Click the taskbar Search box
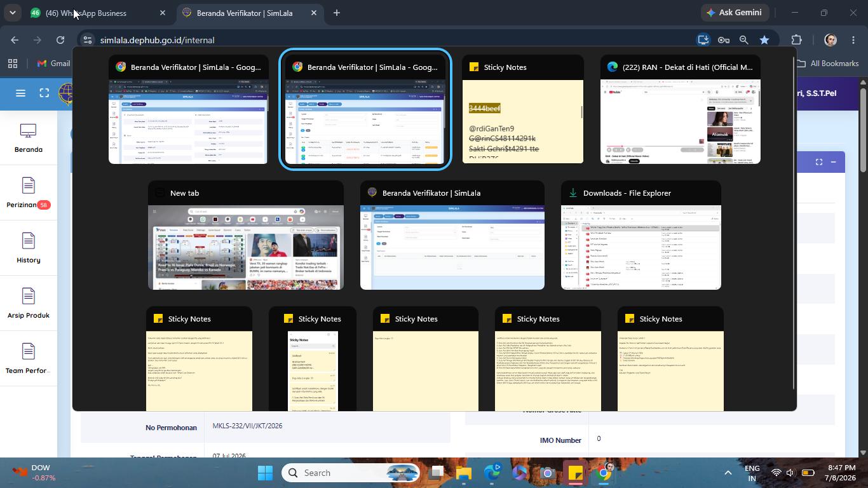Viewport: 868px width, 488px height. [351, 473]
